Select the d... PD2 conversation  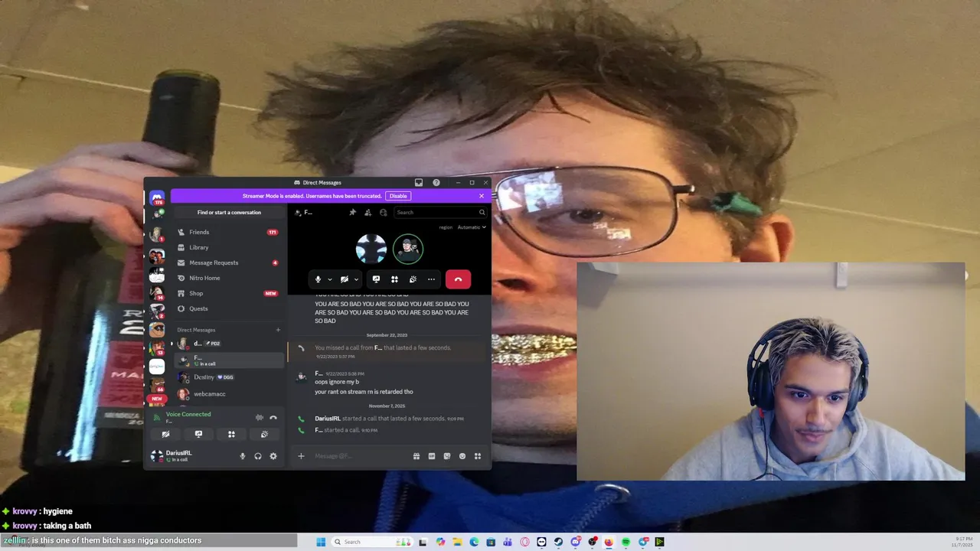229,344
